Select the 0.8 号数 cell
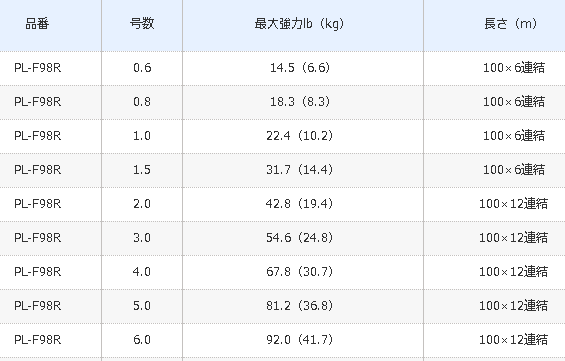The height and width of the screenshot is (361, 565). click(142, 102)
